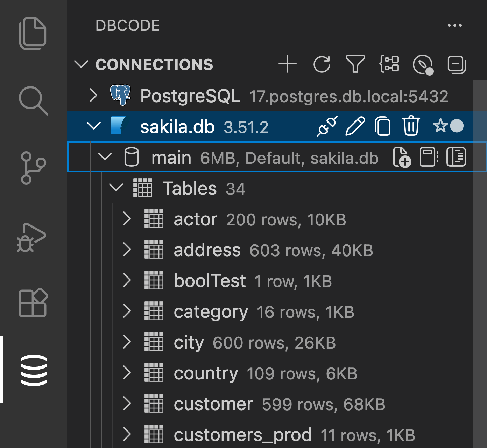Collapse the Tables folder
The width and height of the screenshot is (487, 448).
point(116,188)
